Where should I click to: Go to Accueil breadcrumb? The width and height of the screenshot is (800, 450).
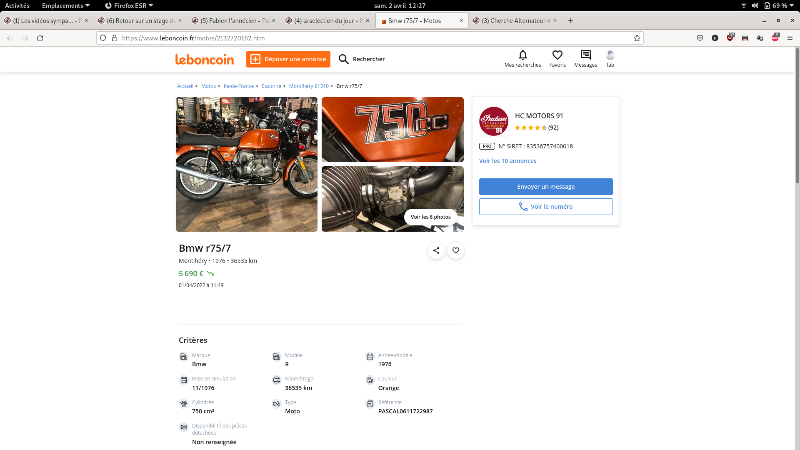click(x=185, y=86)
